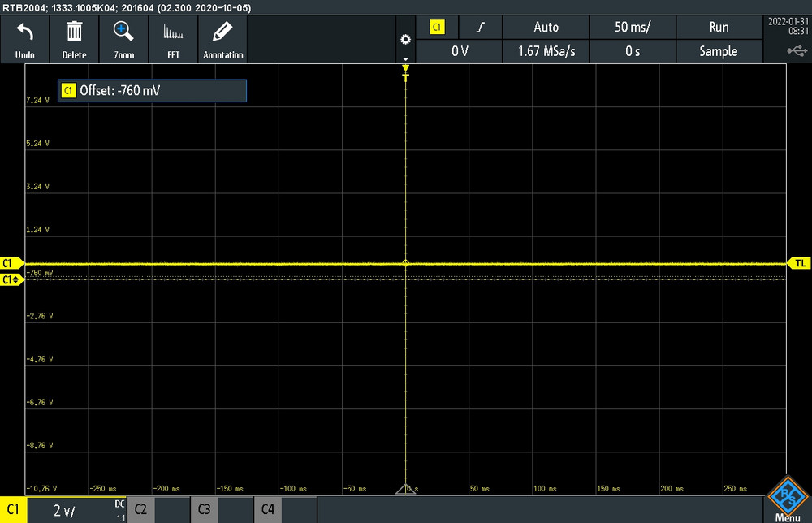Click the 2022-01-31 08:31 date and time
Viewport: 812px width, 523px height.
click(x=788, y=26)
